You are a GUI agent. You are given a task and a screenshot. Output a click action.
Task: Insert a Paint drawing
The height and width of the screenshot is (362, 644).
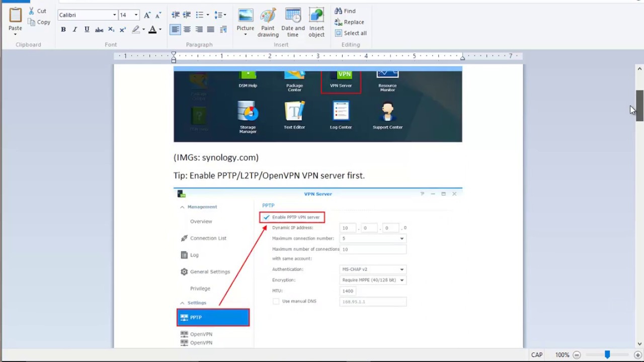coord(268,23)
